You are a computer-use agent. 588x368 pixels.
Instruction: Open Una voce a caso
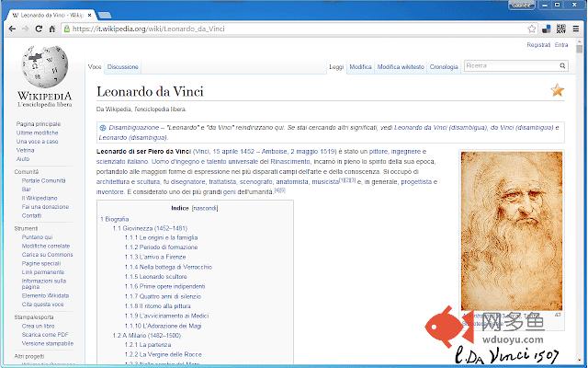pos(37,142)
